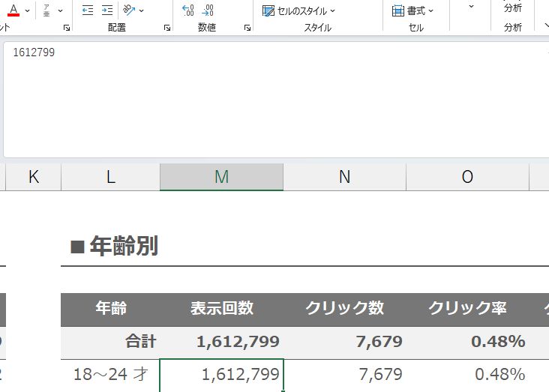The image size is (549, 392).
Task: Open the font group dialog launcher
Action: 67,28
